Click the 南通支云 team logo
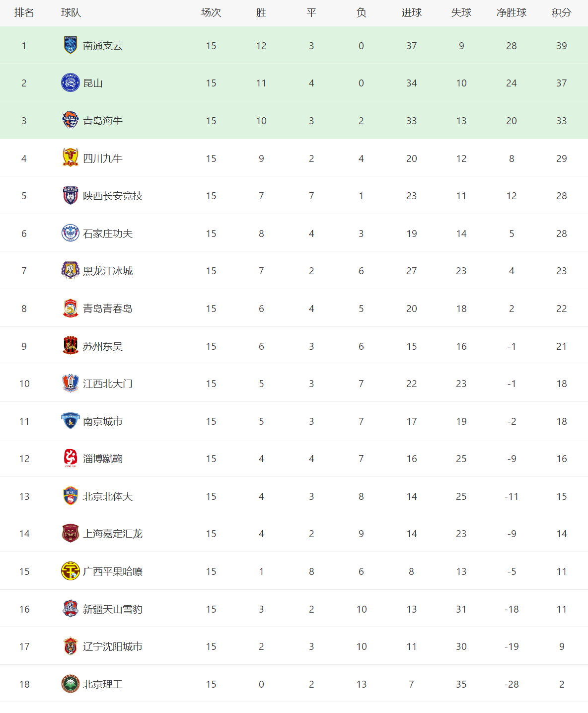This screenshot has height=713, width=588. click(x=71, y=45)
